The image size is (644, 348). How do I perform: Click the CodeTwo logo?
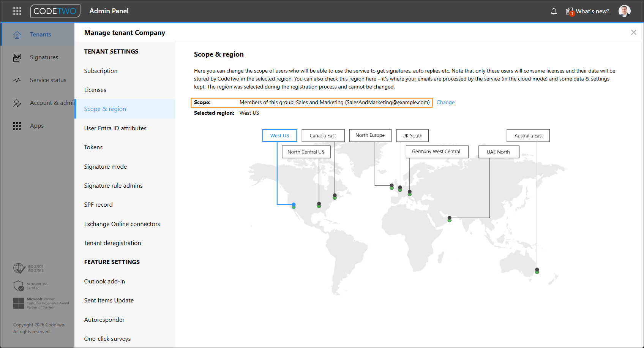(55, 11)
